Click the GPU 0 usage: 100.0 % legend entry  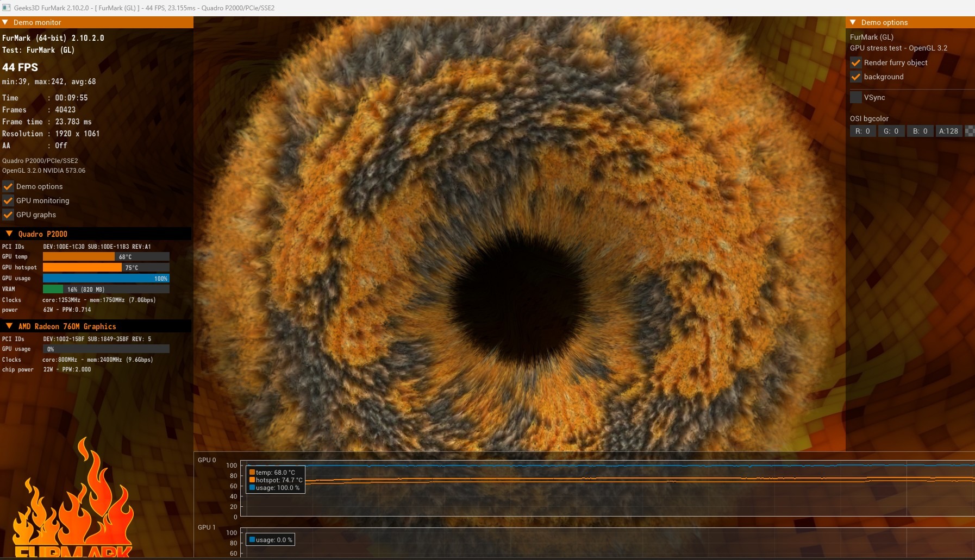coord(274,488)
